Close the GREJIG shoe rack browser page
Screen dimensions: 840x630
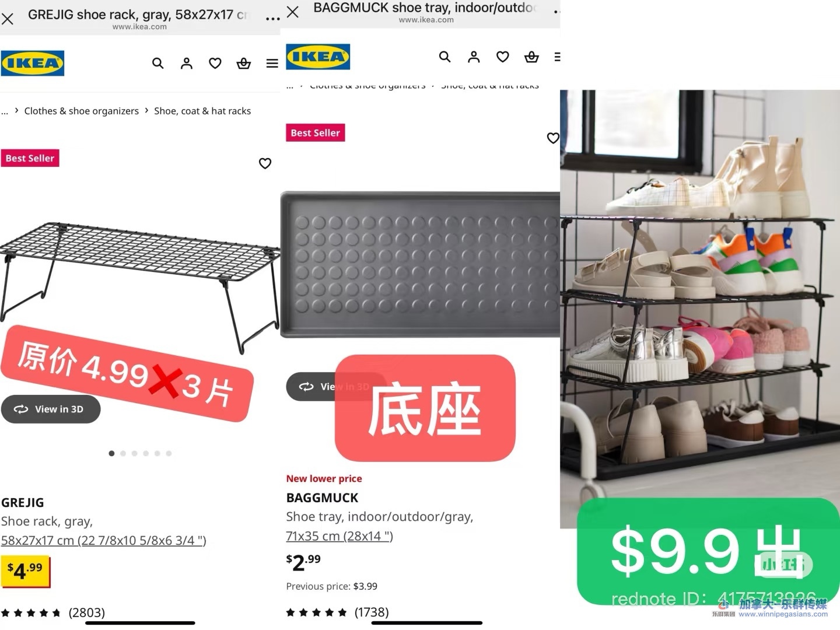pyautogui.click(x=8, y=19)
